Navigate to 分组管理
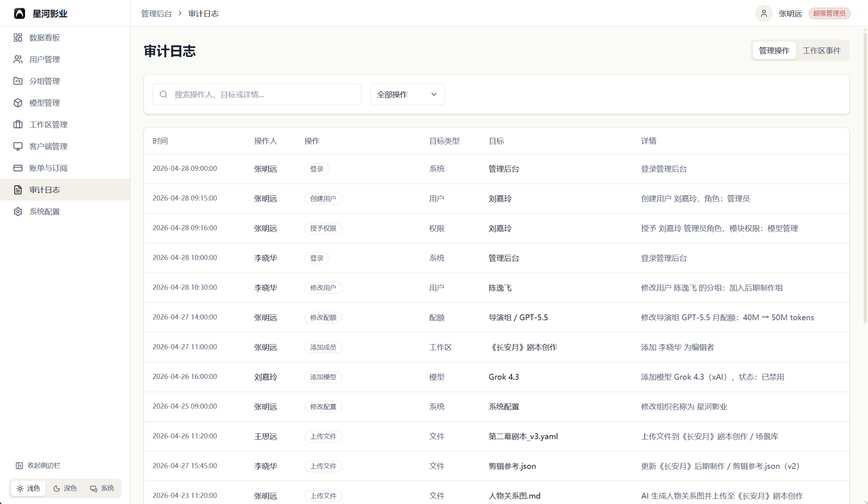This screenshot has height=504, width=868. [65, 81]
